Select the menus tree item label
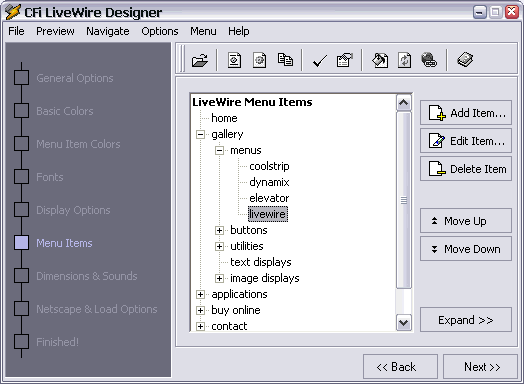 (246, 150)
